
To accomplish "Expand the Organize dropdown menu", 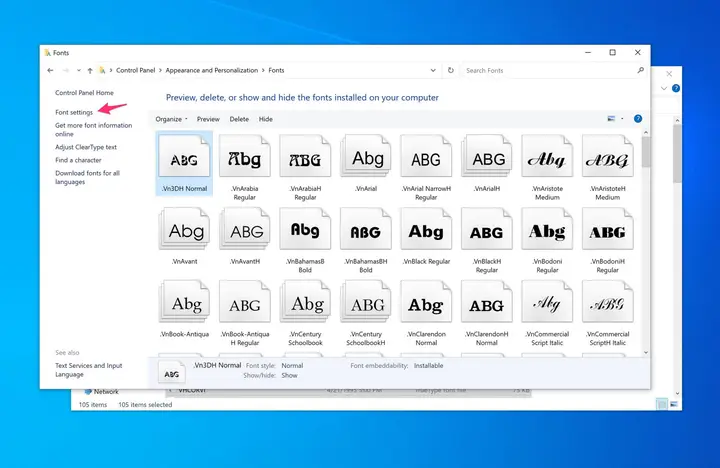I will pyautogui.click(x=171, y=119).
